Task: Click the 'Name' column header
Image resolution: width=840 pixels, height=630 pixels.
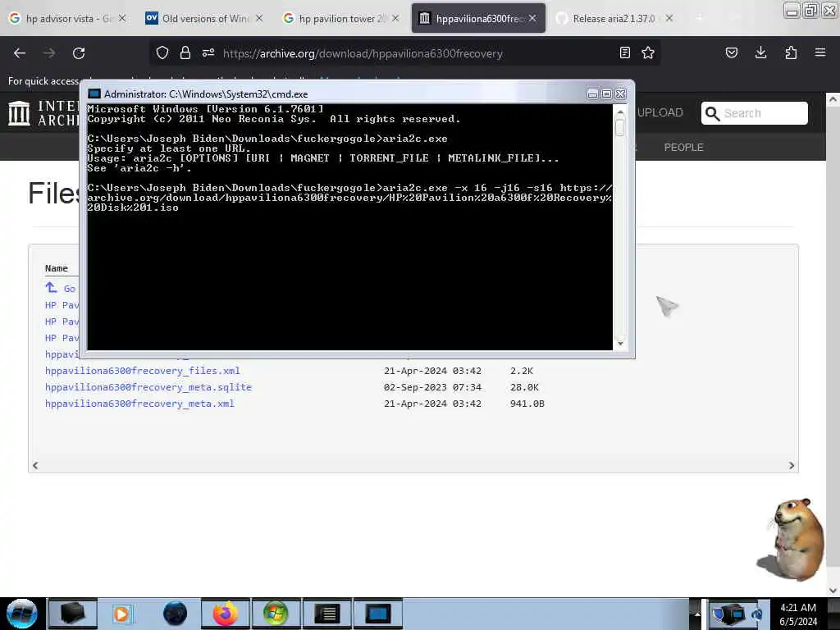Action: pos(57,268)
